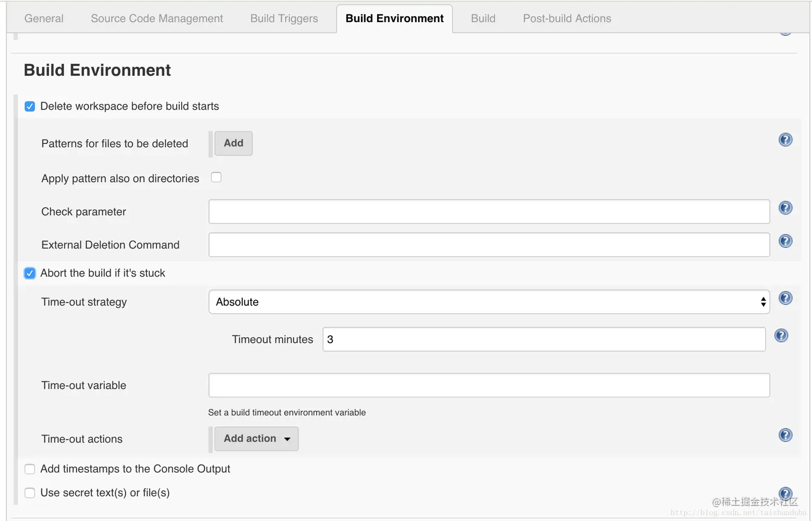Open help icon for Use secret text(s) or file(s)

[785, 493]
